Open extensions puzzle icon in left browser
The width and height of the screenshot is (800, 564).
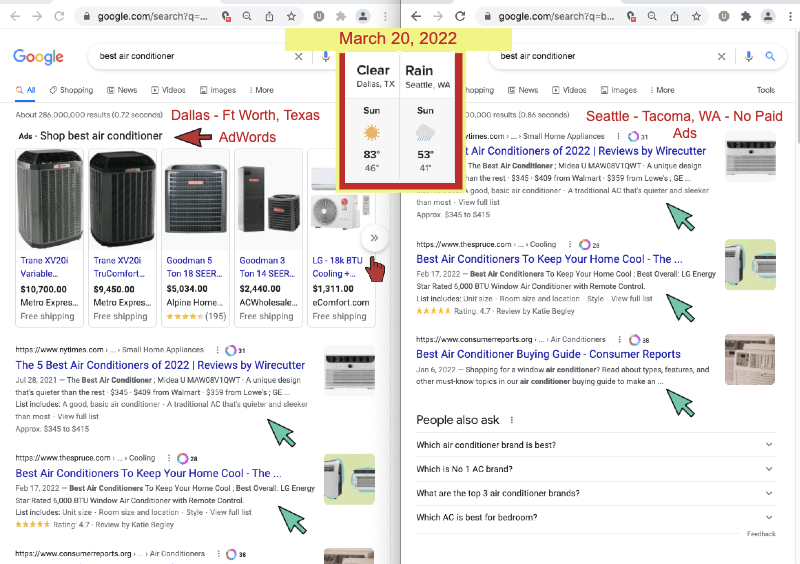[341, 16]
